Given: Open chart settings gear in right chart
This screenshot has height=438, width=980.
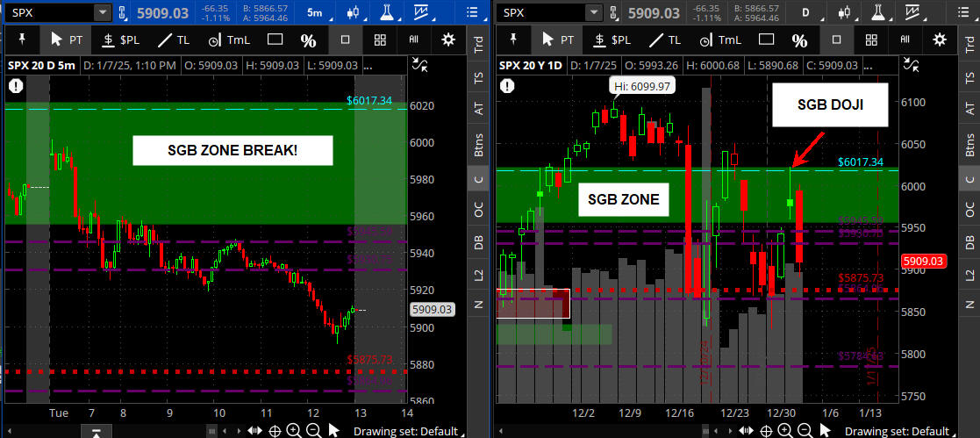Looking at the screenshot, I should (940, 40).
